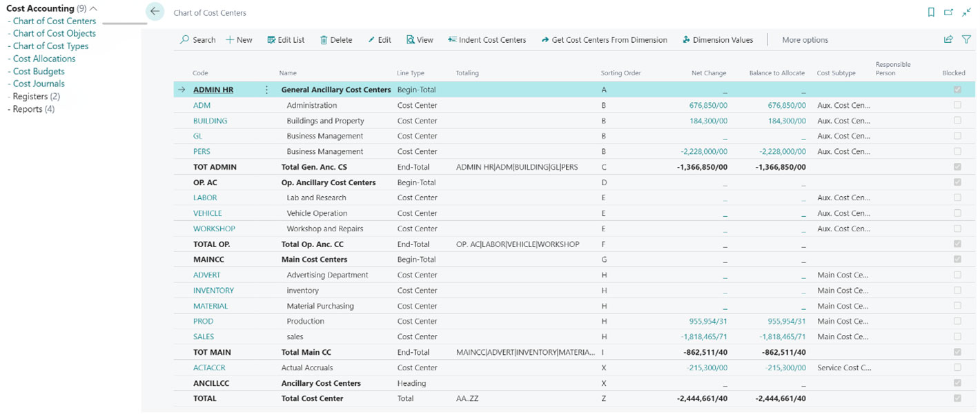Click the share icon in toolbar

coord(948,40)
